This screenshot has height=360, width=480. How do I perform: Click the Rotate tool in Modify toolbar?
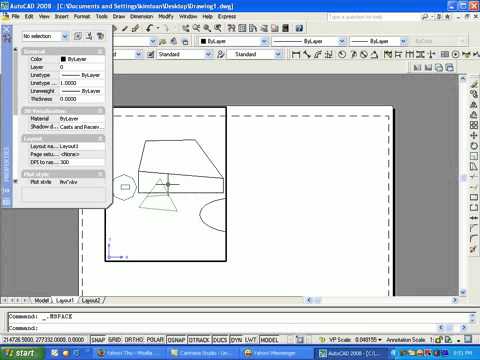[473, 146]
